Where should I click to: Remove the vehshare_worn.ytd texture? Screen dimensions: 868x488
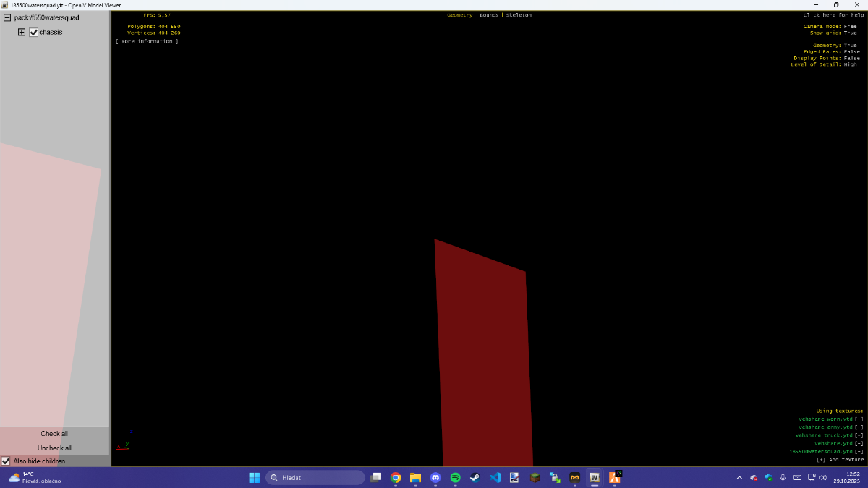coord(859,419)
